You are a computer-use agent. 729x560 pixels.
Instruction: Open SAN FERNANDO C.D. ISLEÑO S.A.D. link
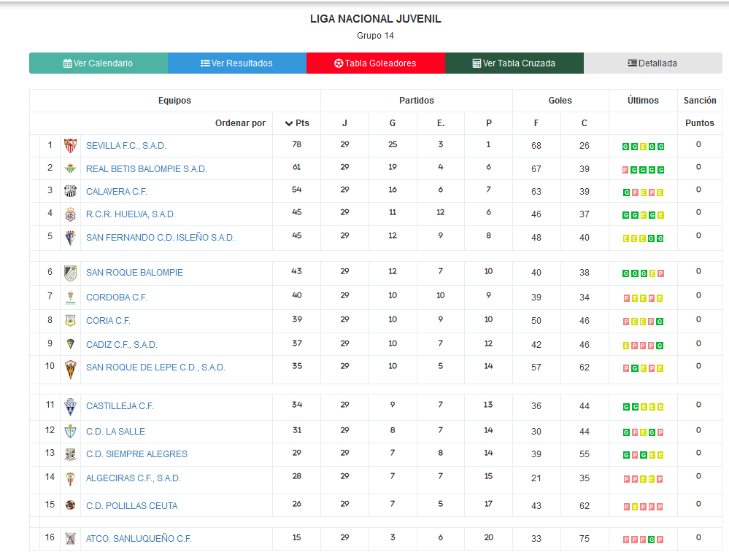point(161,238)
